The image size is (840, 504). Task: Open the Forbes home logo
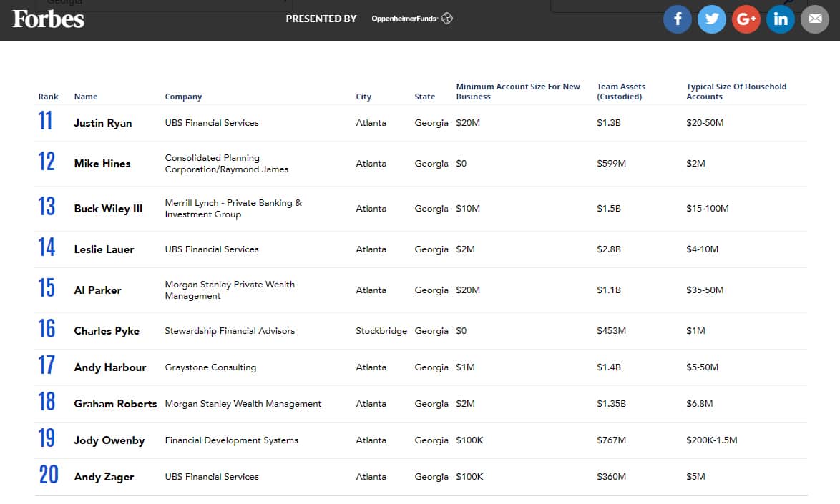pyautogui.click(x=48, y=19)
